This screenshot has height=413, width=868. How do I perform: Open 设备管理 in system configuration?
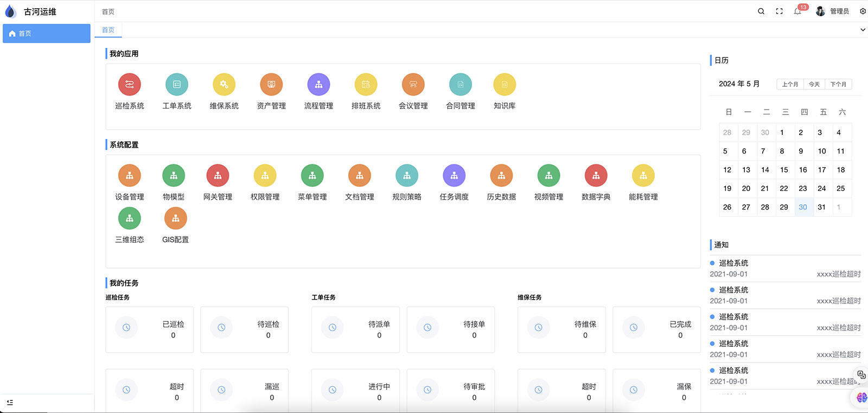129,176
